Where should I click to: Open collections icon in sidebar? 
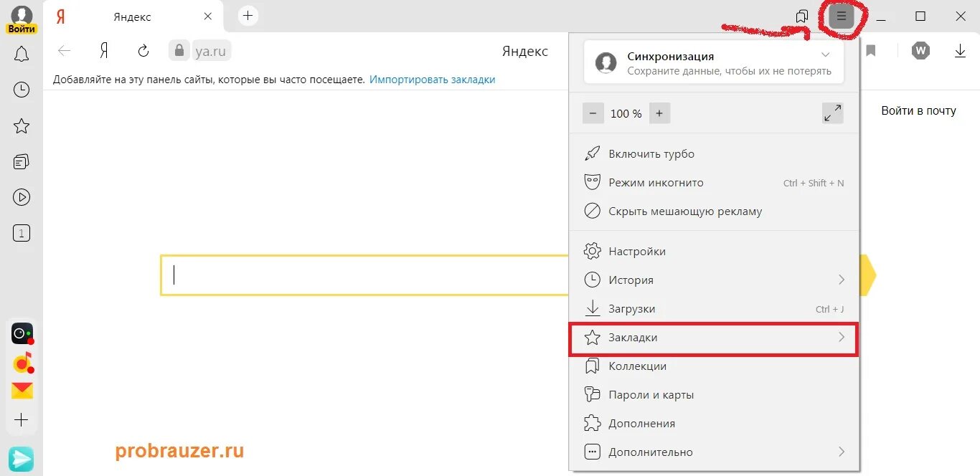tap(22, 162)
